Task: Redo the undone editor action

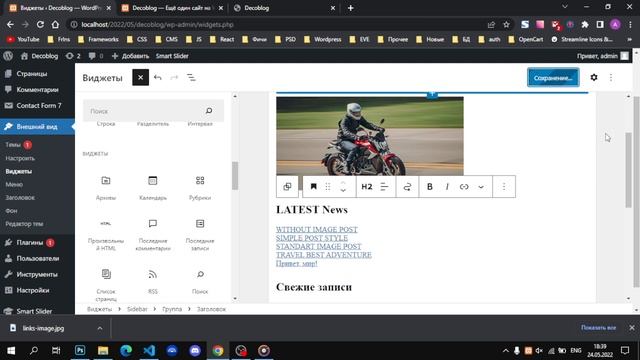Action: tap(174, 78)
